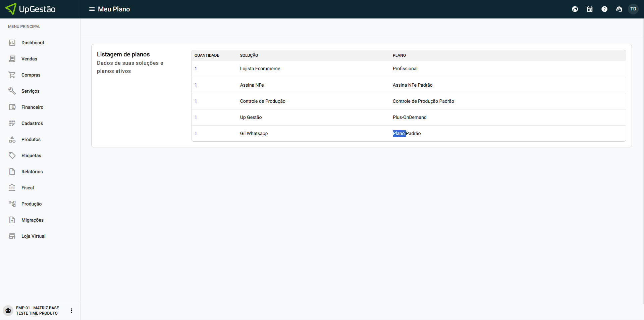Screen dimensions: 644x320
Task: Open the calendar icon in header
Action: 590,9
